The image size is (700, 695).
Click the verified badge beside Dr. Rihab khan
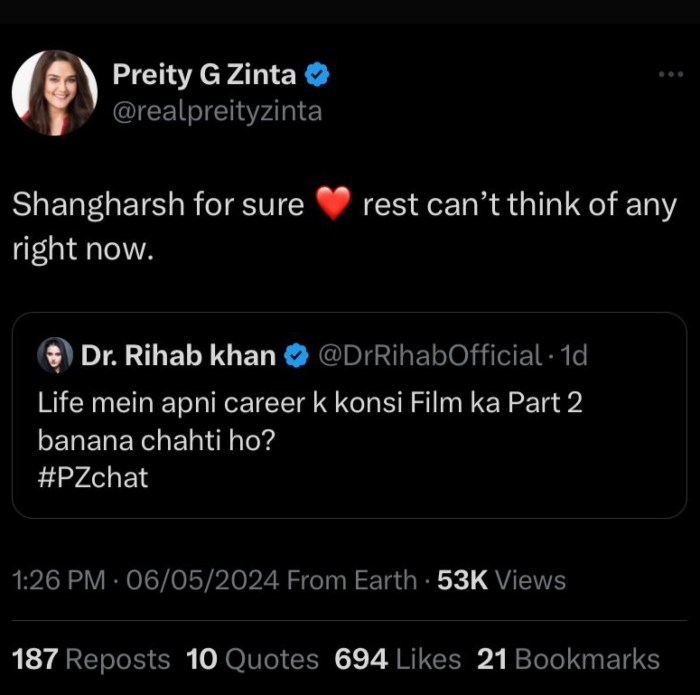[x=296, y=355]
